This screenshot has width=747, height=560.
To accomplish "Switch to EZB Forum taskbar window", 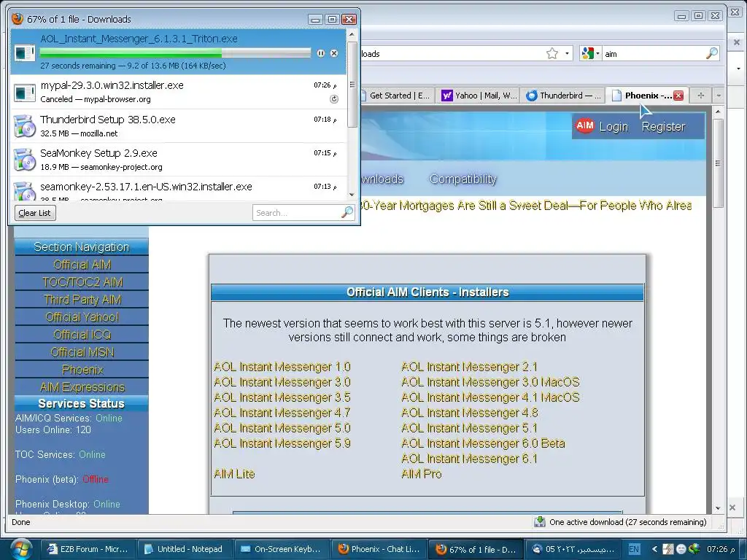I will coord(88,549).
